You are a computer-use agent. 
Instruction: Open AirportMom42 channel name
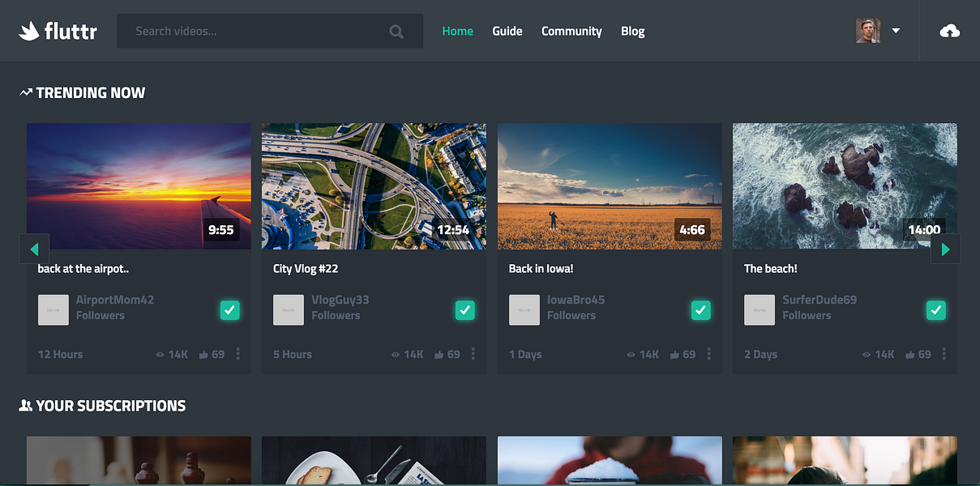pos(115,300)
